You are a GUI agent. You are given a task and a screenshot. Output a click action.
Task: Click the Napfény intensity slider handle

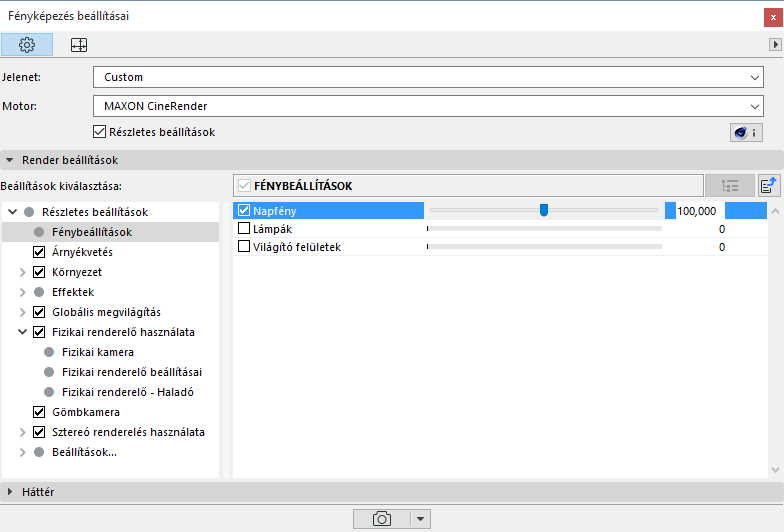tap(544, 210)
